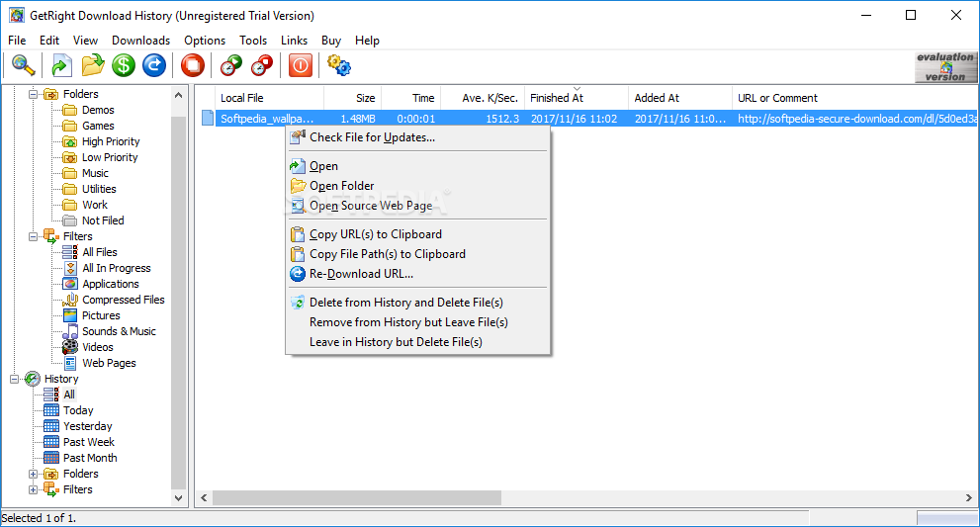Click the red Stop toolbar icon
This screenshot has height=527, width=980.
pos(193,65)
